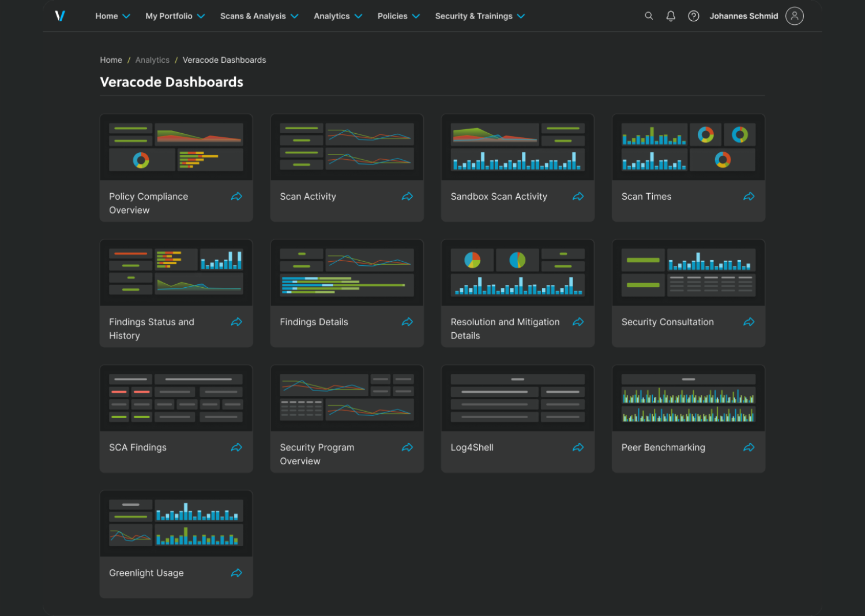Screen dimensions: 865x616
Task: Open Sandbox Scan Activity card title
Action: [x=499, y=197]
